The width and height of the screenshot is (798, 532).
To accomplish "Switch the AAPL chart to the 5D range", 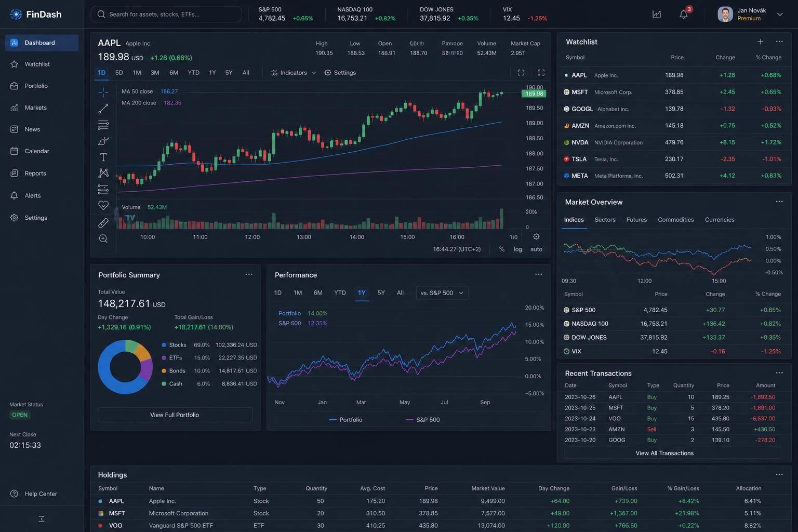I will [x=119, y=73].
